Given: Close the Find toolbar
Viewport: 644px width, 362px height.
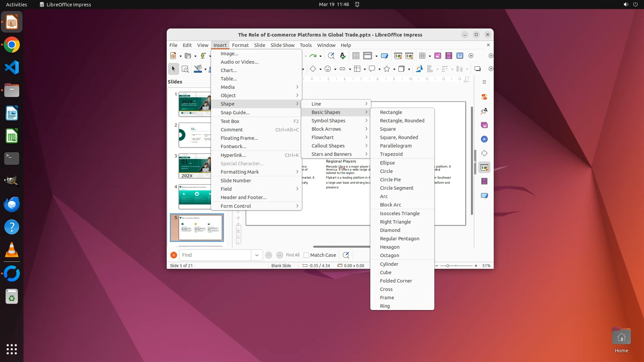Looking at the screenshot, I should tap(173, 255).
